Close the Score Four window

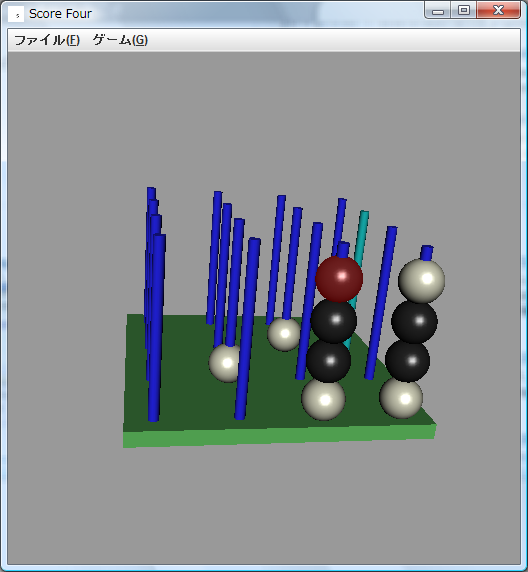click(x=498, y=11)
